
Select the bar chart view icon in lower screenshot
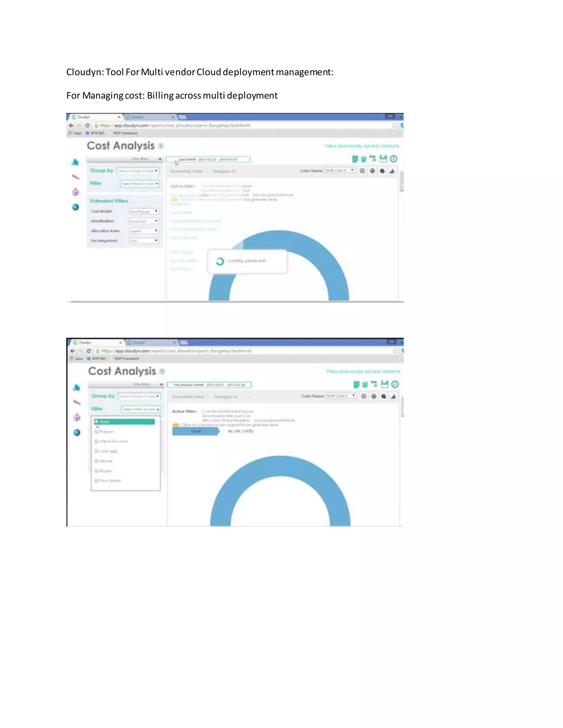[393, 396]
